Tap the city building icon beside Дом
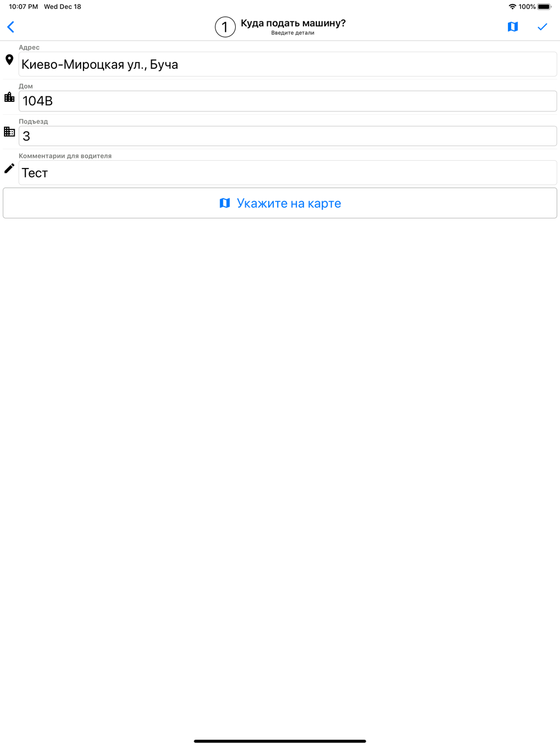560x747 pixels. [10, 97]
